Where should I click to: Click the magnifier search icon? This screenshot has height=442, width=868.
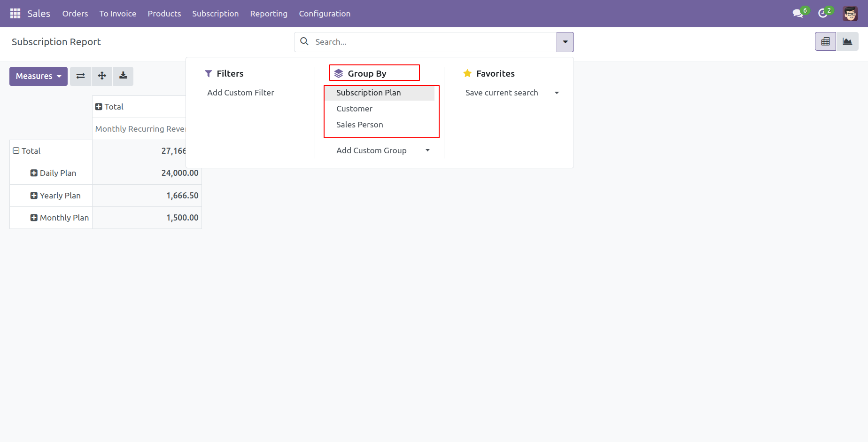[304, 41]
